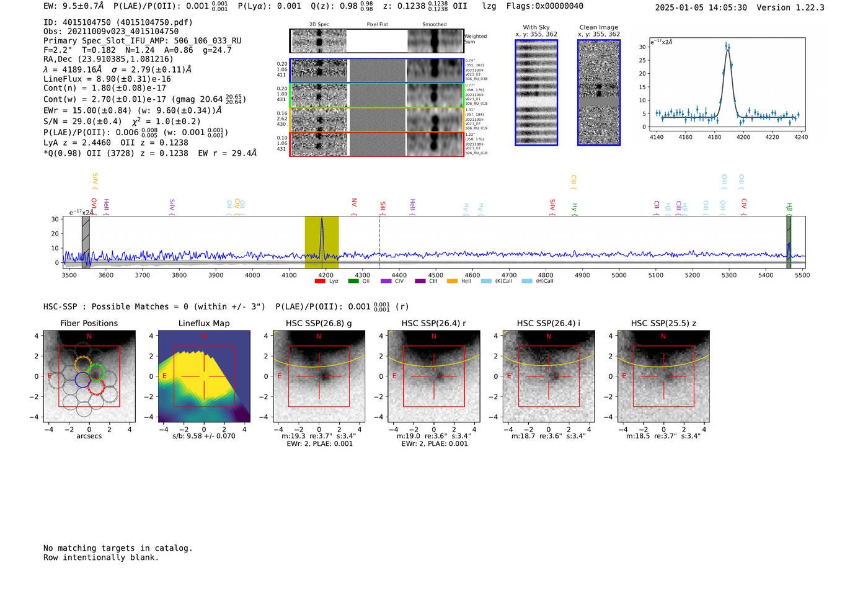This screenshot has height=591, width=868.
Task: Click the dashed vertical line near 4350
Action: [379, 242]
